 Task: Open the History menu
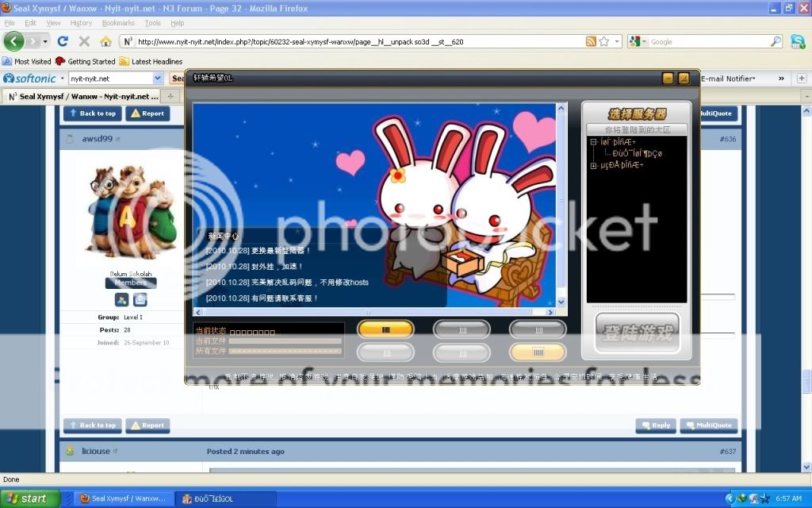tap(81, 23)
